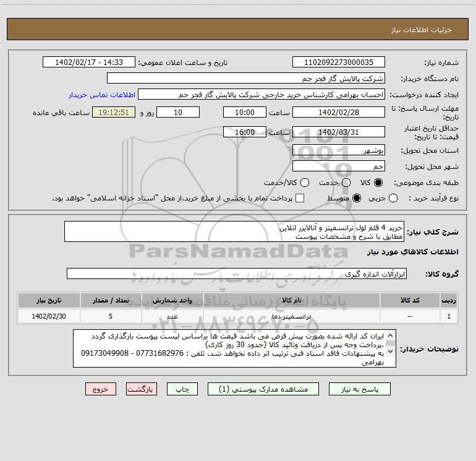Click the buyer organization name field

click(246, 79)
